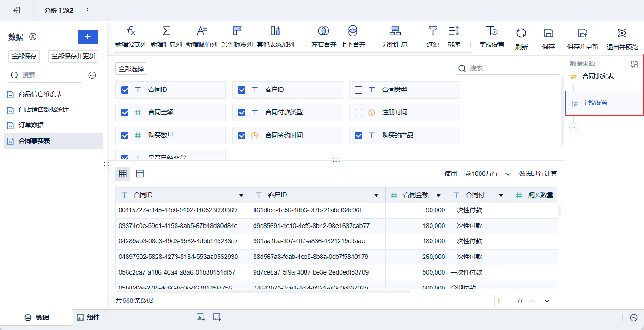Screen dimensions: 644x330
Task: Expand the 合同ID column header dropdown arrow
Action: [241, 195]
